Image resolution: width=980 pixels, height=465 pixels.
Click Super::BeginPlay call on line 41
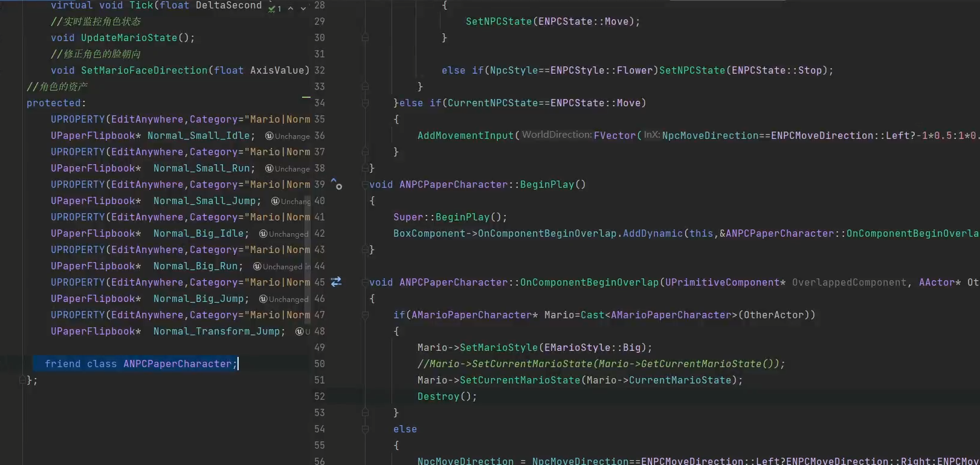click(x=450, y=217)
